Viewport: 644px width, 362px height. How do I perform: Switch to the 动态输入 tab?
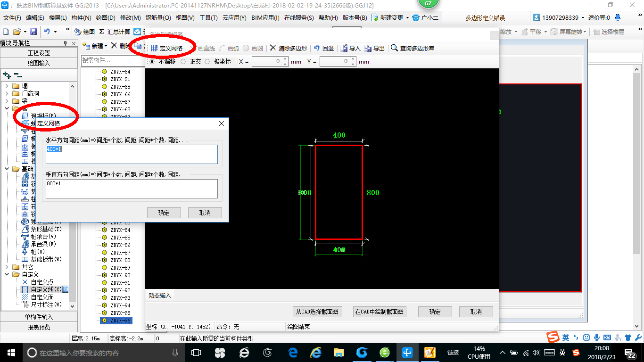pos(160,295)
